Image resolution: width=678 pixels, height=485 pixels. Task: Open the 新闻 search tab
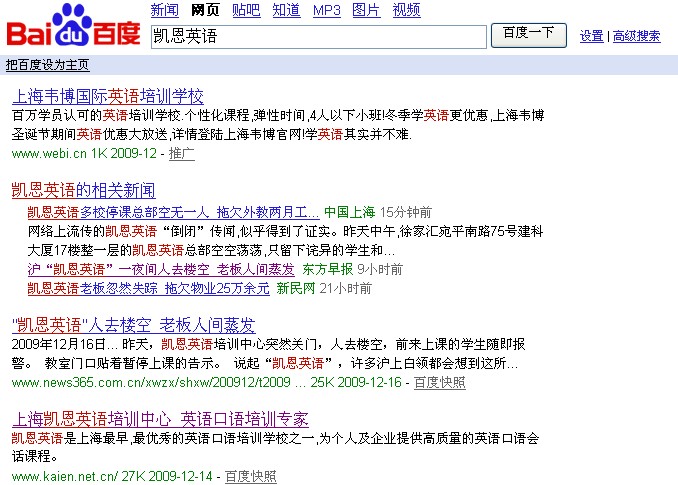click(x=165, y=10)
